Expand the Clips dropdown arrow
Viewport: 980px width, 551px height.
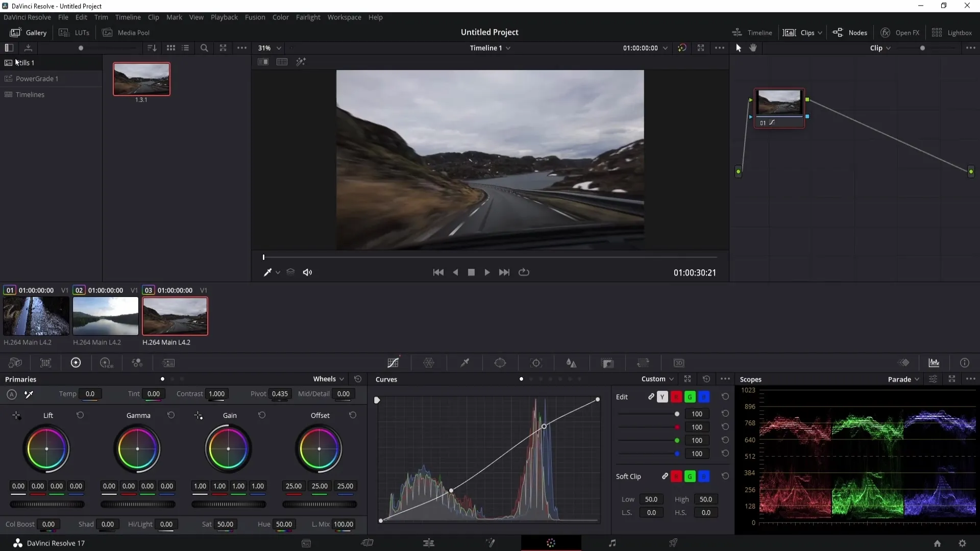(820, 33)
